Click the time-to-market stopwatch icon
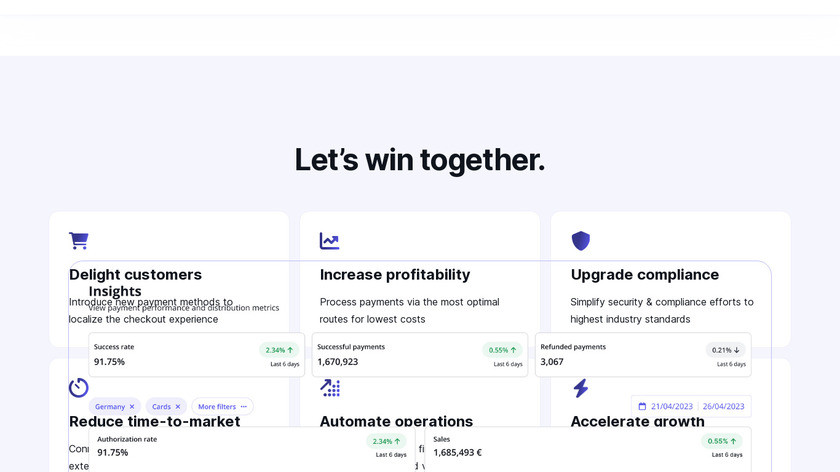The height and width of the screenshot is (472, 840). pos(78,388)
